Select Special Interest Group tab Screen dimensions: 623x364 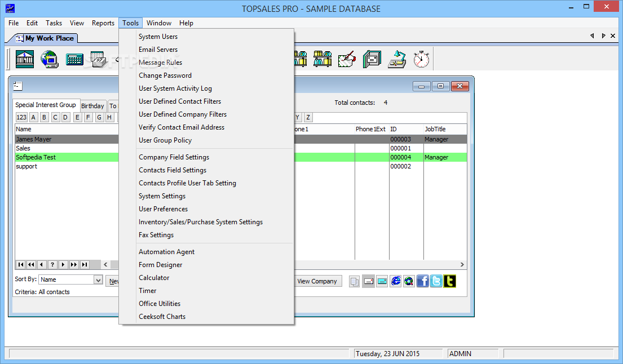[x=46, y=105]
